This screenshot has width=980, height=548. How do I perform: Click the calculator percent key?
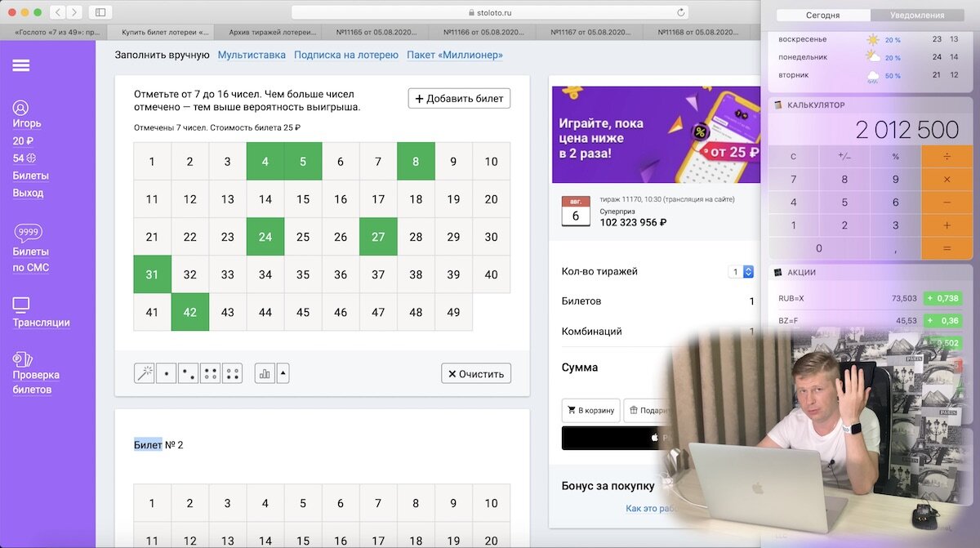tap(895, 156)
